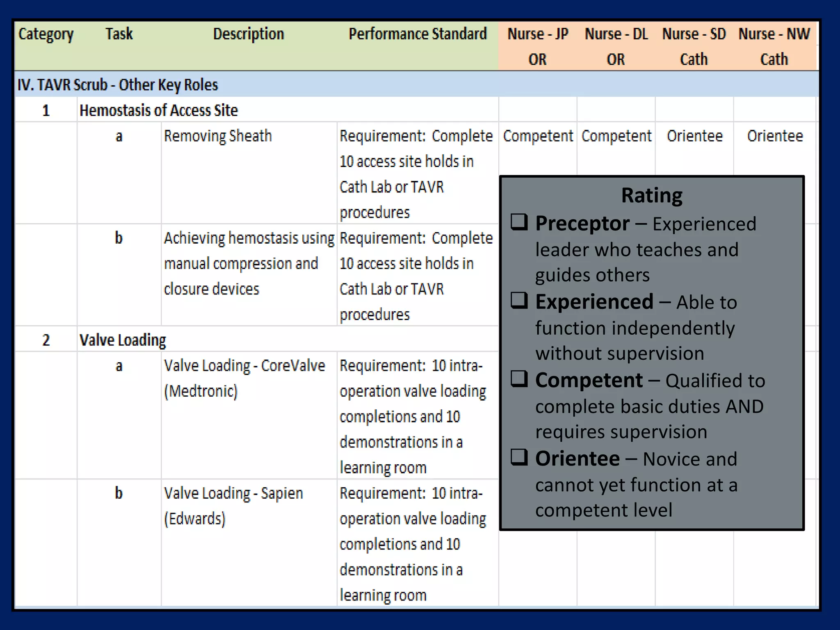Image resolution: width=840 pixels, height=630 pixels.
Task: Click the CoreValve performance requirement cell
Action: point(418,415)
